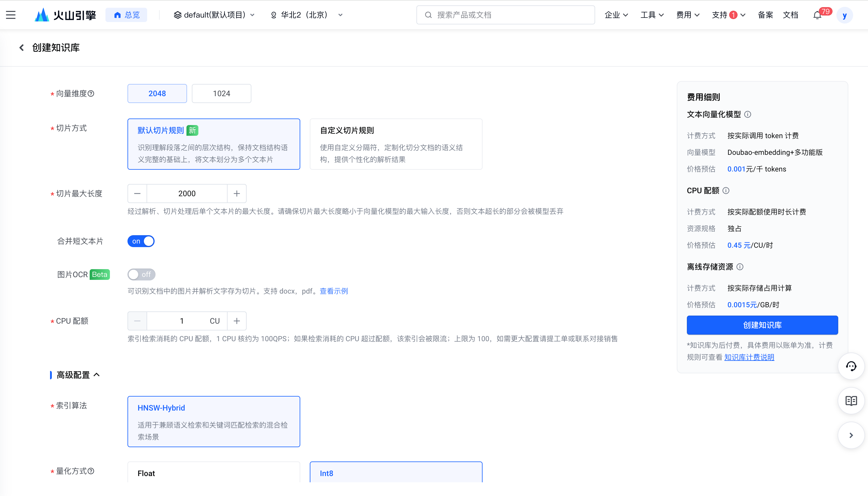Expand the 费用 menu
Viewport: 868px width, 496px height.
[x=688, y=15]
